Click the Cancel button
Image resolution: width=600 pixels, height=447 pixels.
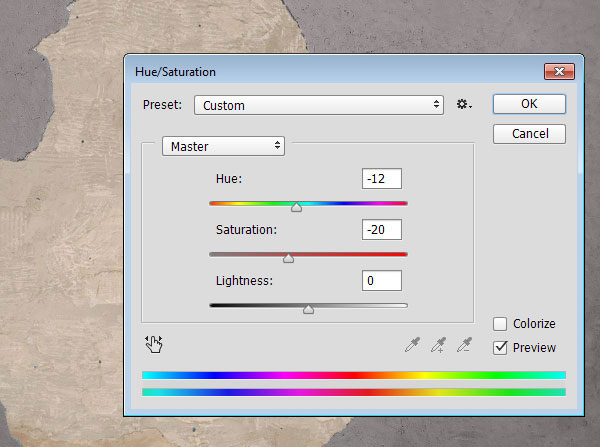click(529, 134)
